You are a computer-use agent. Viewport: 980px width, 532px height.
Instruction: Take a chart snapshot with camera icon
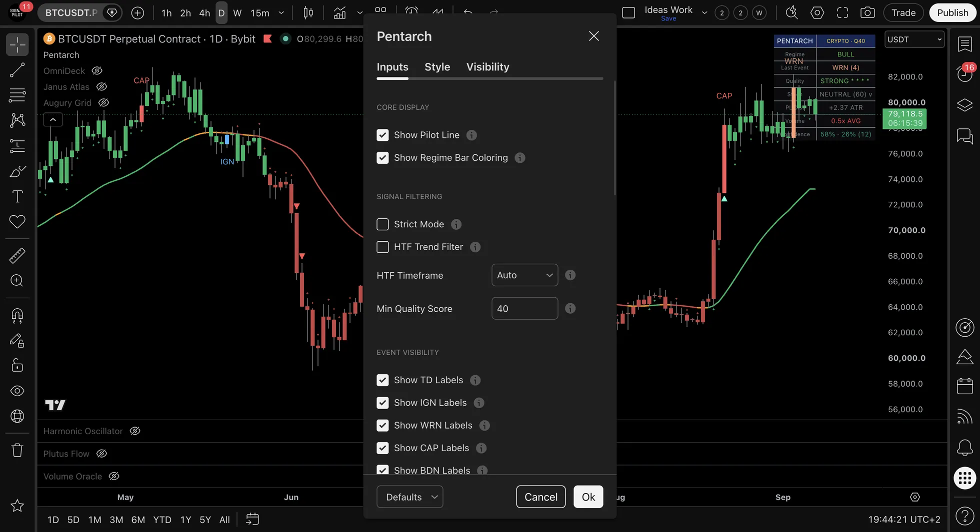point(867,12)
